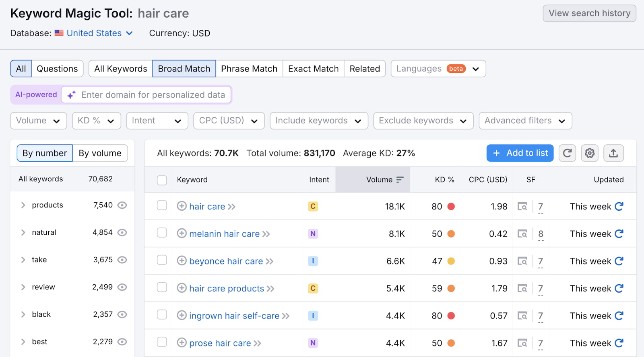Refresh 'prose hair care' row update icon
The height and width of the screenshot is (357, 644).
point(619,343)
